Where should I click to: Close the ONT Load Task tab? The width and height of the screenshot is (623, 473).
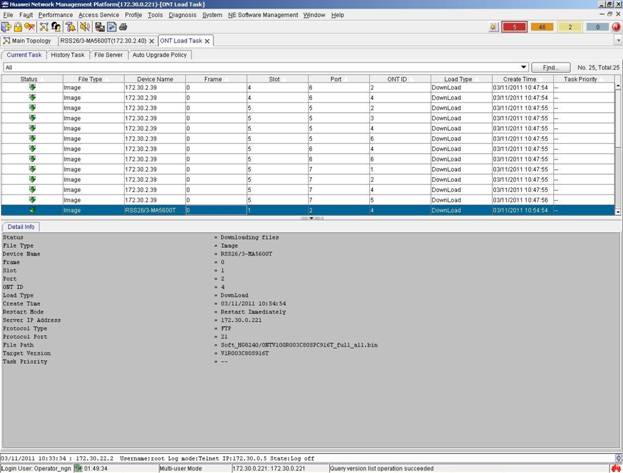point(207,41)
